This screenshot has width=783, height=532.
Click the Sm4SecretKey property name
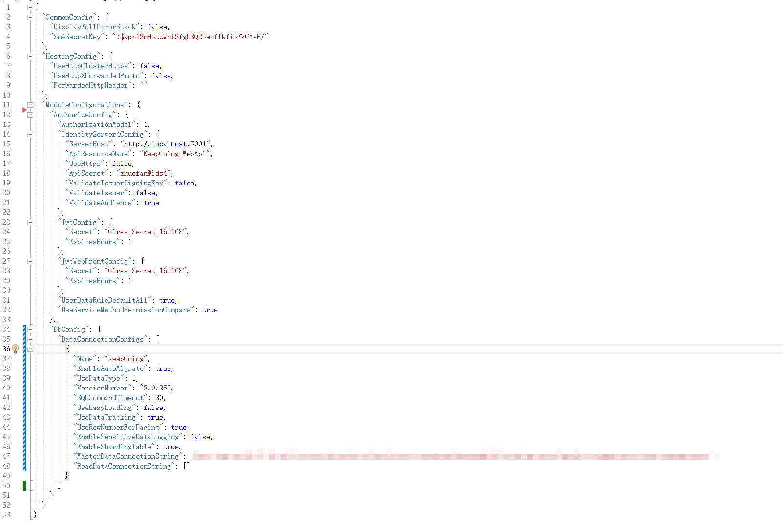(77, 37)
